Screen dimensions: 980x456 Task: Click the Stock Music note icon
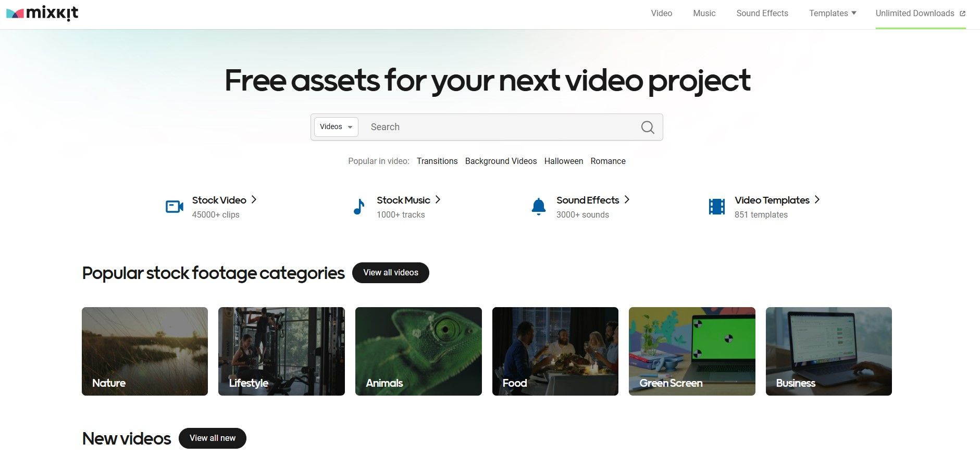(359, 207)
